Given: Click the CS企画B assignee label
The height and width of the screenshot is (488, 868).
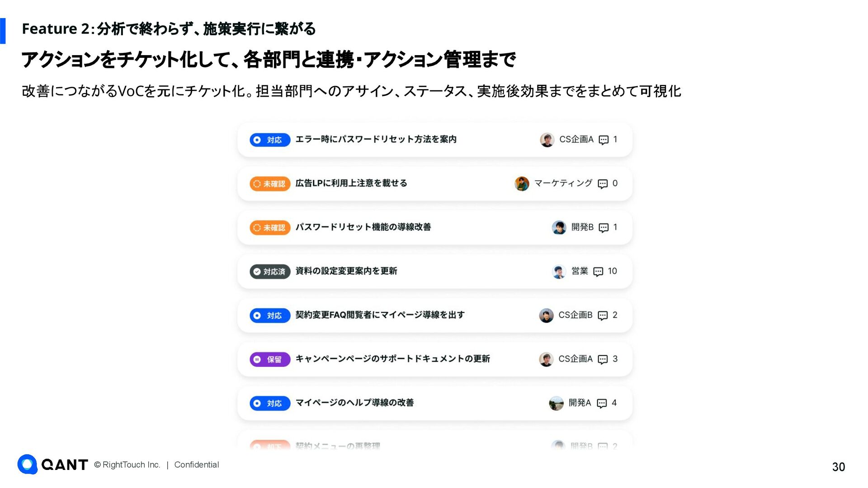Looking at the screenshot, I should [x=575, y=315].
